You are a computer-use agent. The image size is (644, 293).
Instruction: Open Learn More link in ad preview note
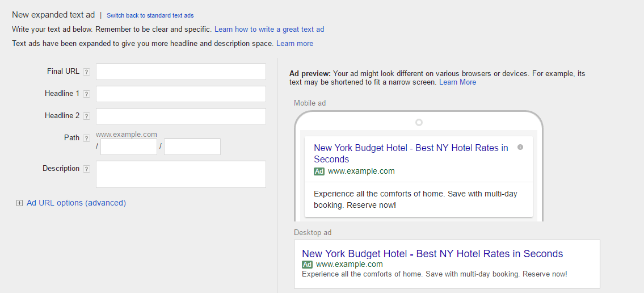coord(457,82)
